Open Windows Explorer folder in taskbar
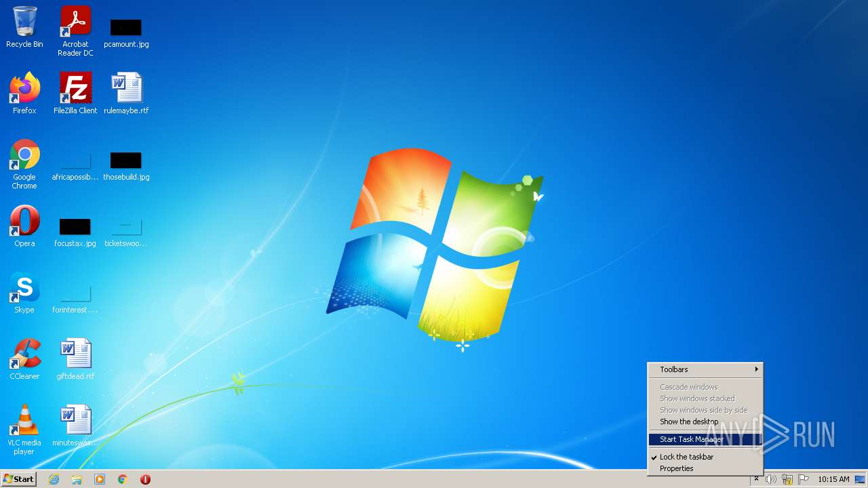 click(x=77, y=479)
